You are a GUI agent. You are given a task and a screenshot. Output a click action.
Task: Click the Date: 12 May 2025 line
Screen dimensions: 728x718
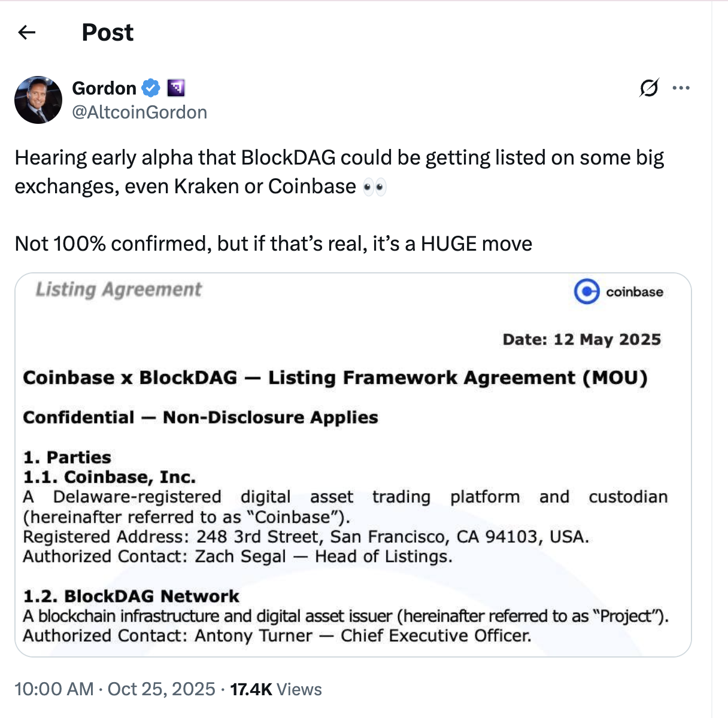(581, 339)
